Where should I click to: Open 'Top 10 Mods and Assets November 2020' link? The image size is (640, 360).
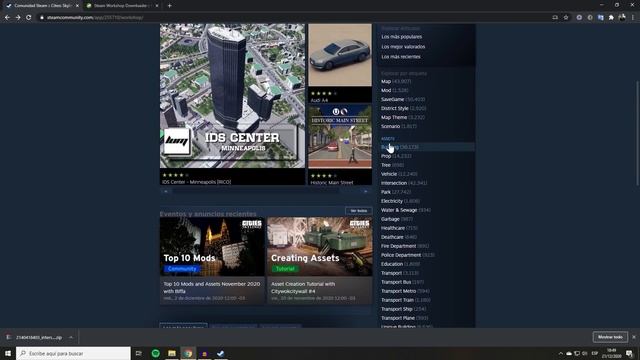pos(211,287)
